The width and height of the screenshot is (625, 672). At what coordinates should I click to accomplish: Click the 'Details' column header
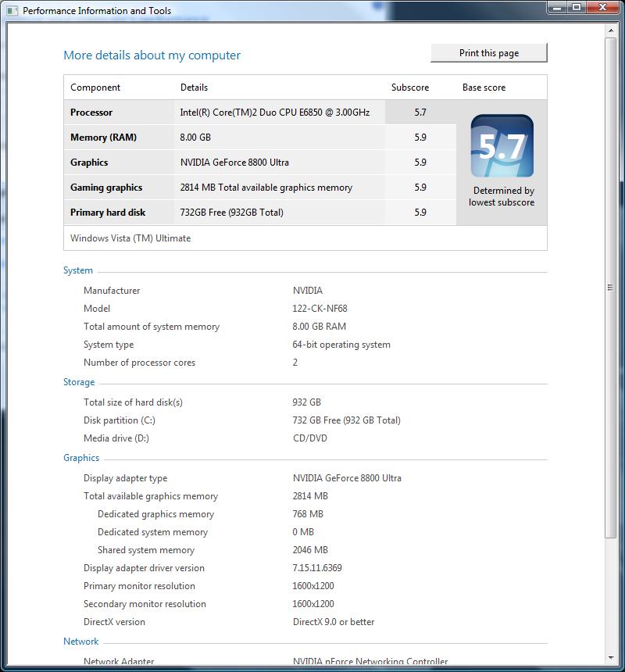tap(194, 88)
